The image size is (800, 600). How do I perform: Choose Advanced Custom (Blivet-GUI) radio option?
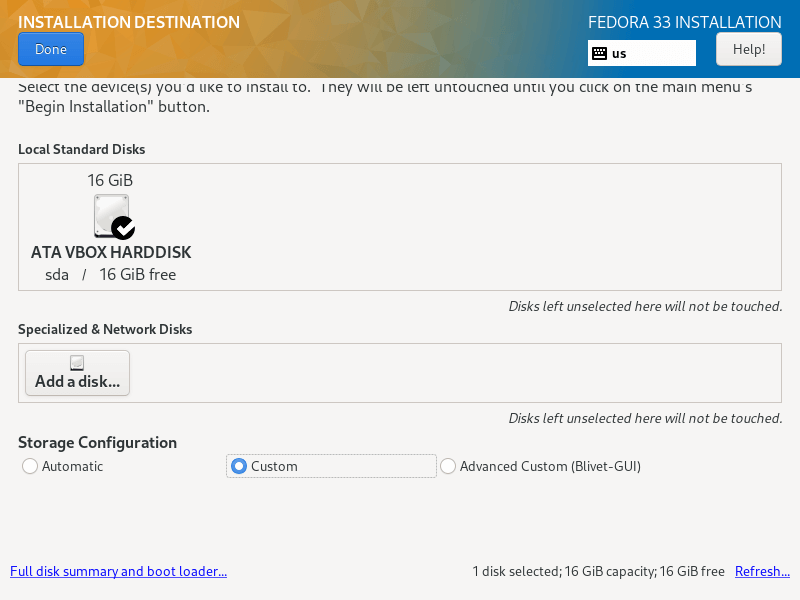point(448,466)
